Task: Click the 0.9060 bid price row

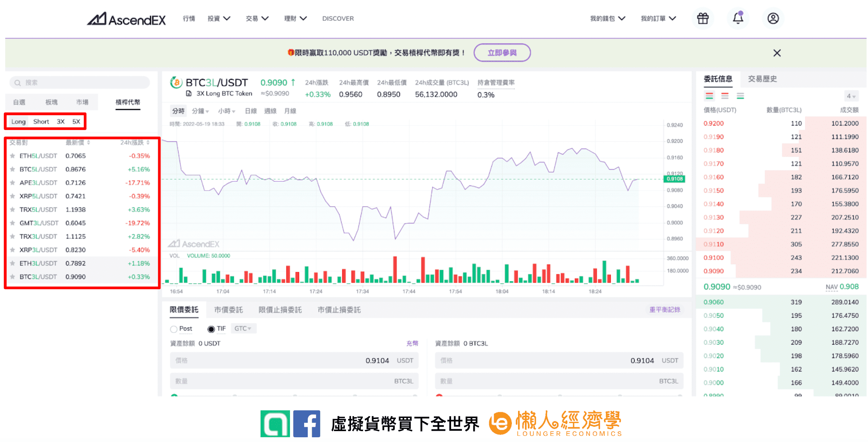Action: click(x=781, y=302)
